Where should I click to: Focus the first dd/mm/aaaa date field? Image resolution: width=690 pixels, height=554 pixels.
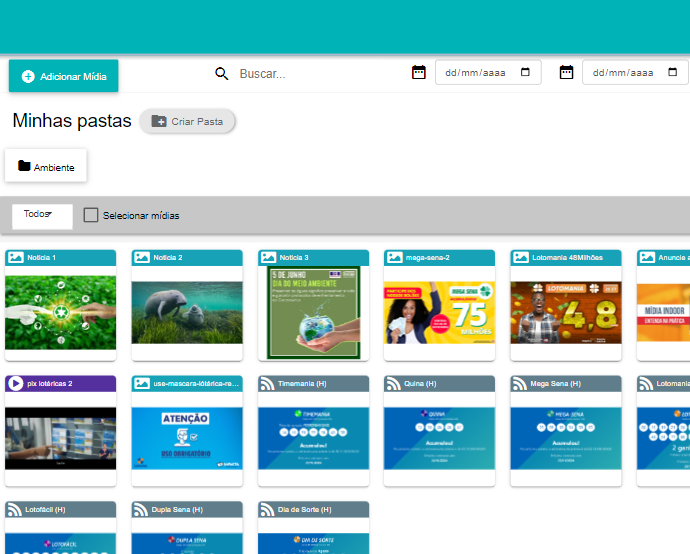(x=488, y=72)
